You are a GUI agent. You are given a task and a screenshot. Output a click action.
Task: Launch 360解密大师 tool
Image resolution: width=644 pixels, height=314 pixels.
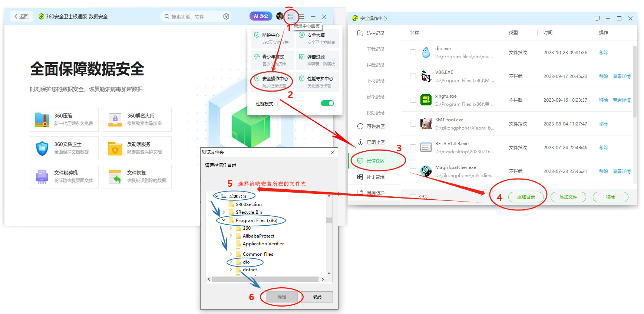137,120
